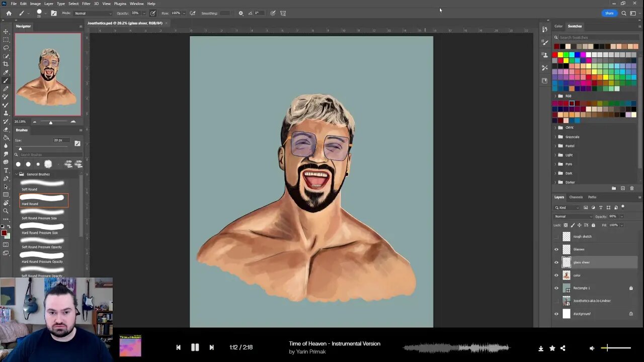Hide the color layer
The width and height of the screenshot is (644, 362).
pyautogui.click(x=556, y=275)
